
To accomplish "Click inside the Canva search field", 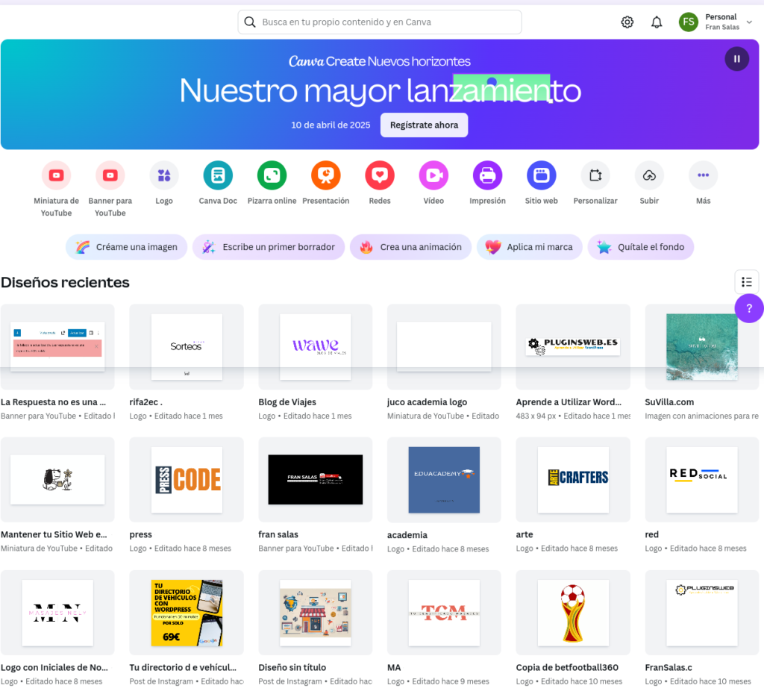I will pyautogui.click(x=380, y=22).
